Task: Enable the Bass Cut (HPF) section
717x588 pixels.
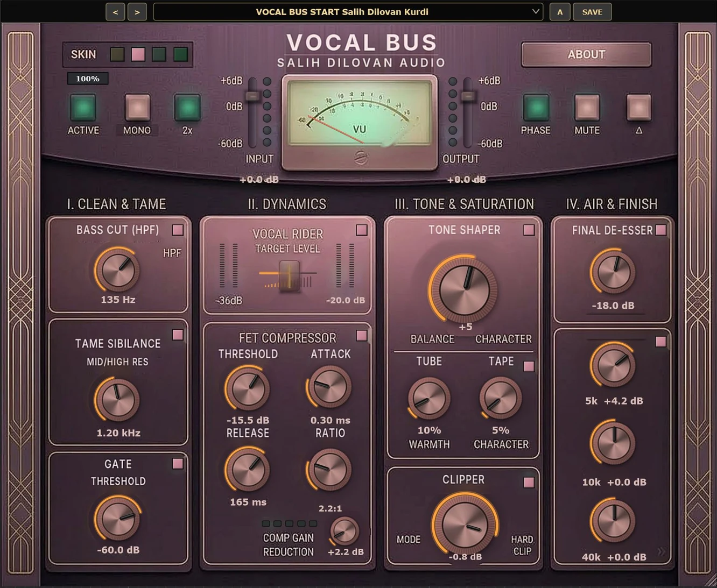Action: click(178, 230)
